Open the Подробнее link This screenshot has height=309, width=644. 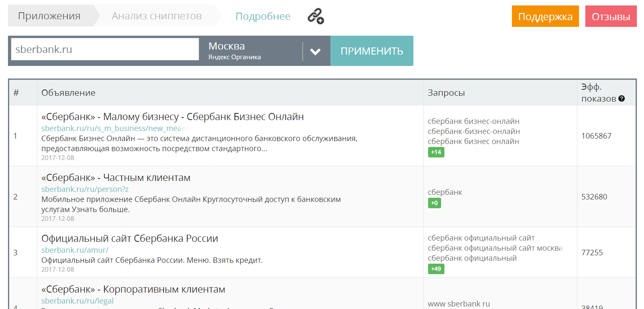coord(263,16)
